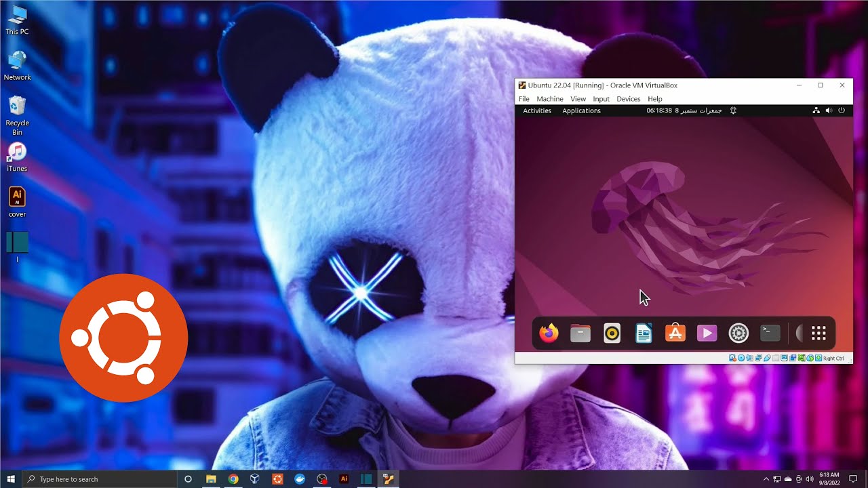Open Ubuntu Software store icon
This screenshot has height=488, width=868.
point(675,333)
